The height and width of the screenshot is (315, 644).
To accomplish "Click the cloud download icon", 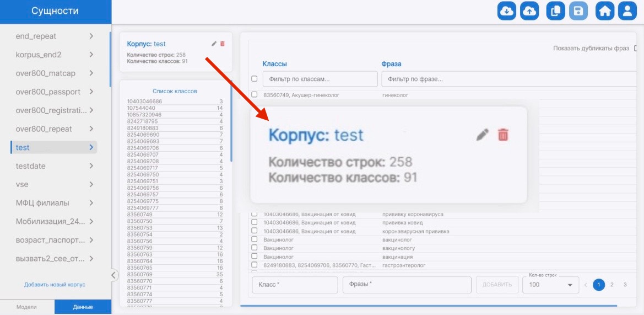I will (x=506, y=12).
